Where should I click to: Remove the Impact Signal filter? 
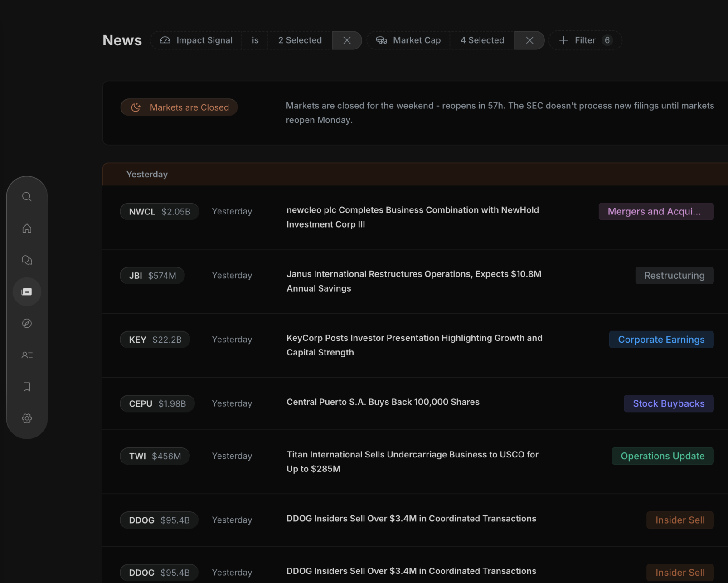(x=347, y=40)
